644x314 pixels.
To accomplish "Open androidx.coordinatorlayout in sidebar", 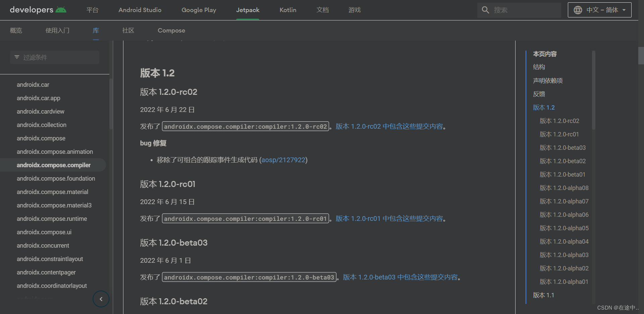I will click(x=52, y=286).
